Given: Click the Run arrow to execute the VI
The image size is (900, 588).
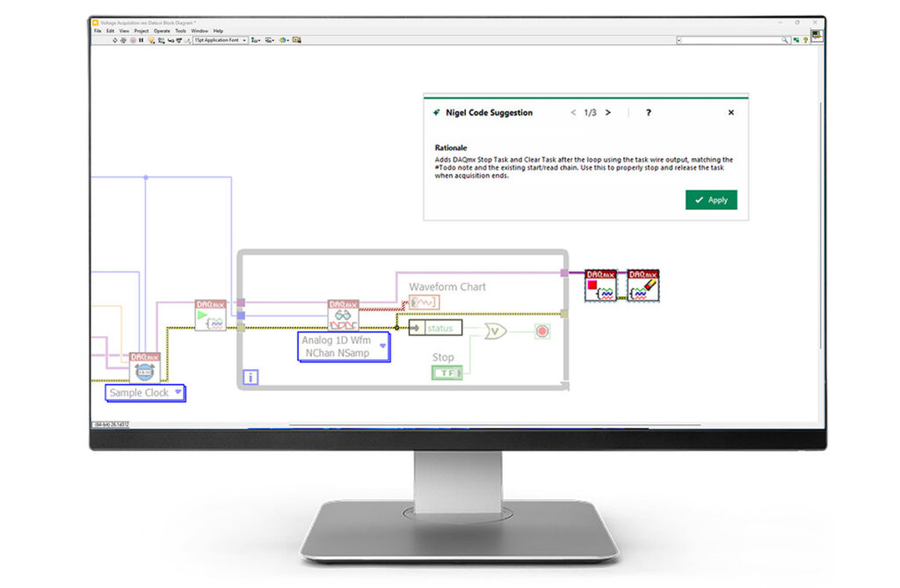Looking at the screenshot, I should 113,40.
